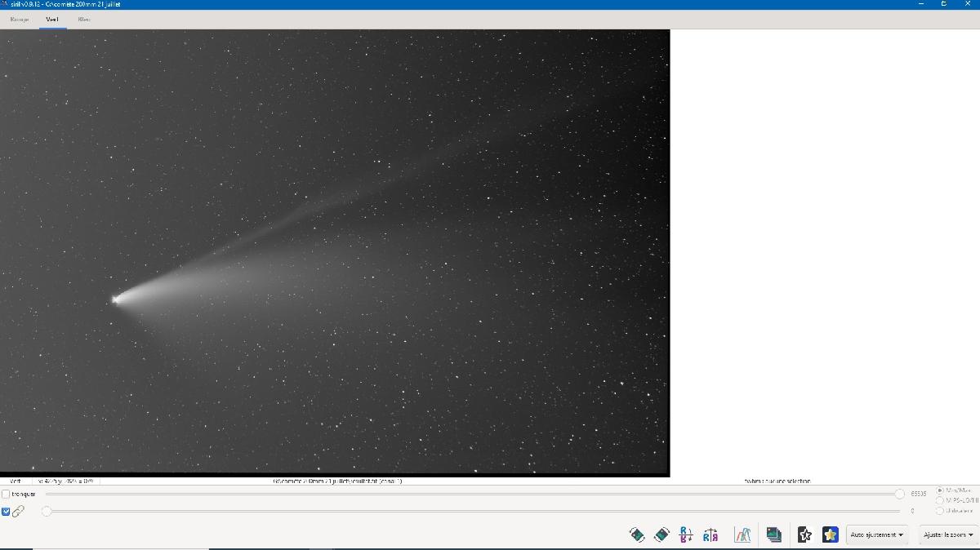Click the comet nucleus in the image
Viewport: 980px width, 550px height.
pyautogui.click(x=116, y=299)
